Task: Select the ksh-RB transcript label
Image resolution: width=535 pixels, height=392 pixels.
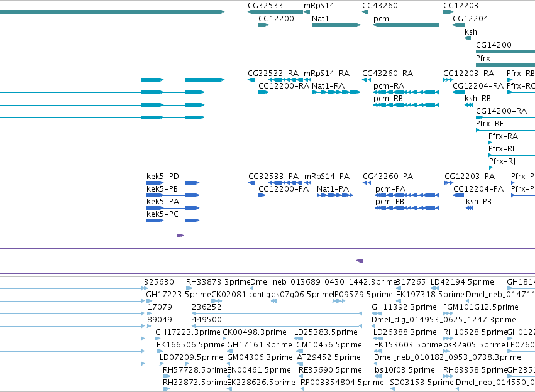Action: [x=478, y=99]
